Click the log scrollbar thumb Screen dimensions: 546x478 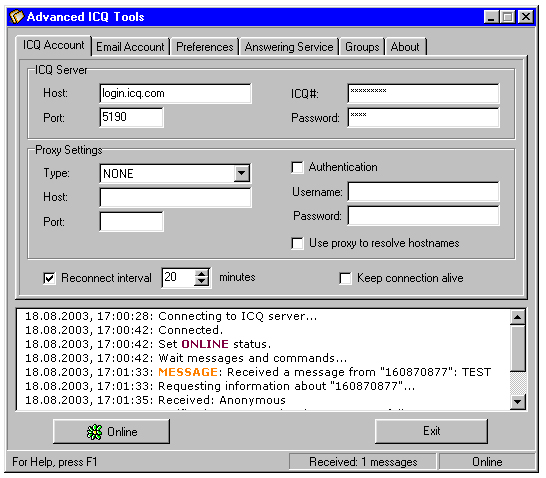click(x=517, y=348)
